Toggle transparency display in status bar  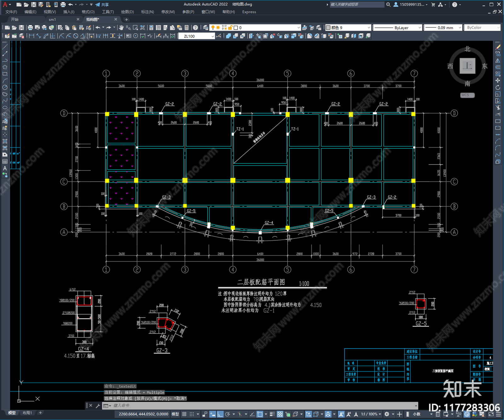tap(280, 414)
